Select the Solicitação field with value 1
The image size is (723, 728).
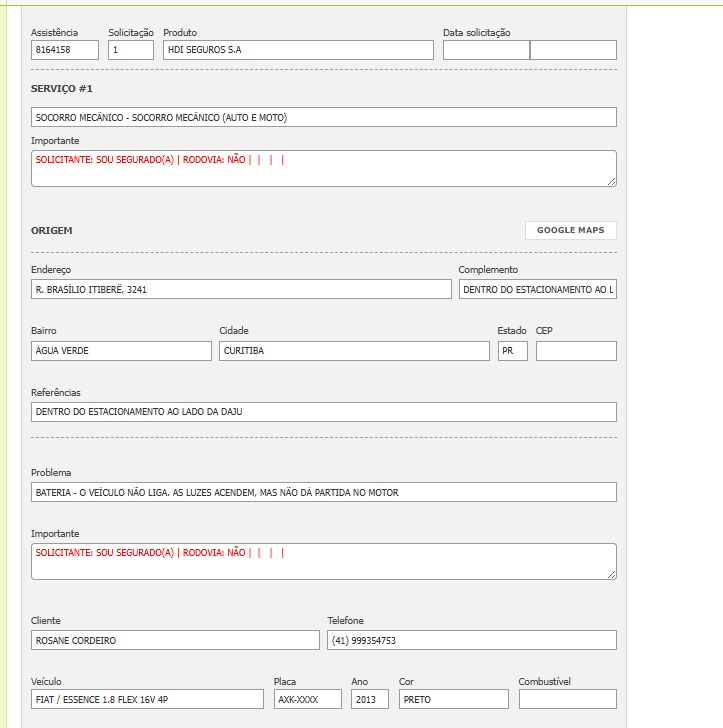coord(131,50)
